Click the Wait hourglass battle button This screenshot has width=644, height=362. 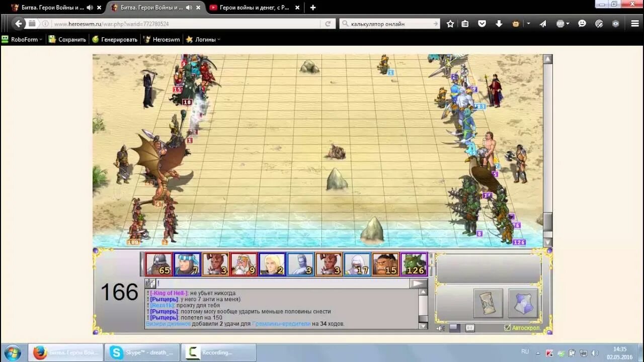[x=488, y=303]
